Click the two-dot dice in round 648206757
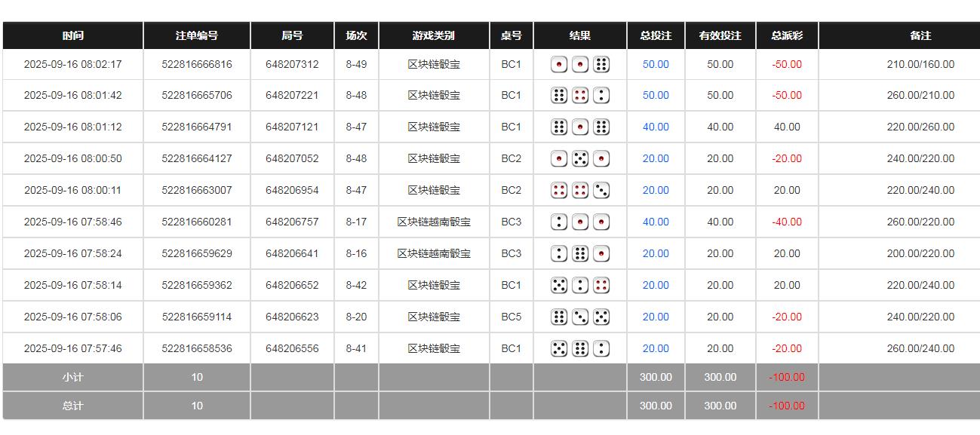 click(559, 222)
